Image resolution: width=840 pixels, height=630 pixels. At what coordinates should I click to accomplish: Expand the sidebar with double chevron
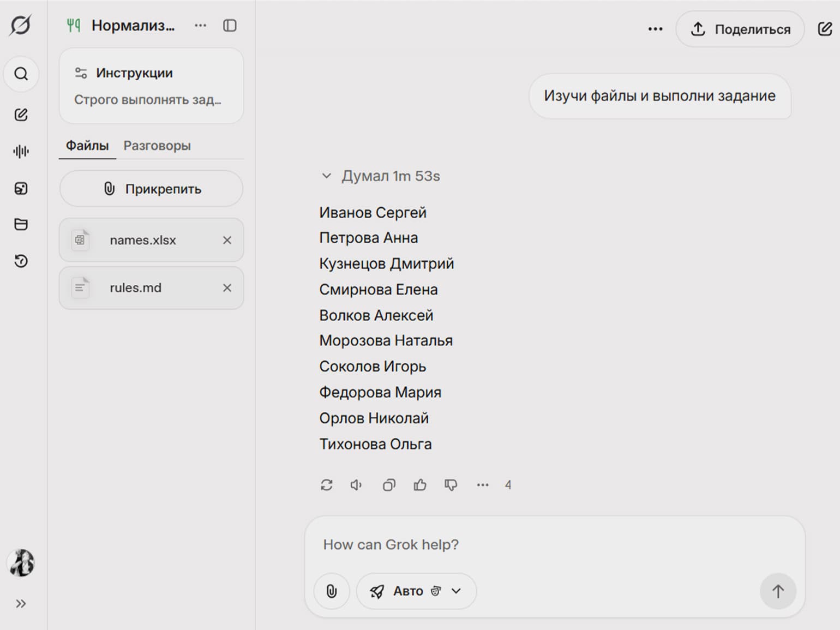[x=21, y=603]
